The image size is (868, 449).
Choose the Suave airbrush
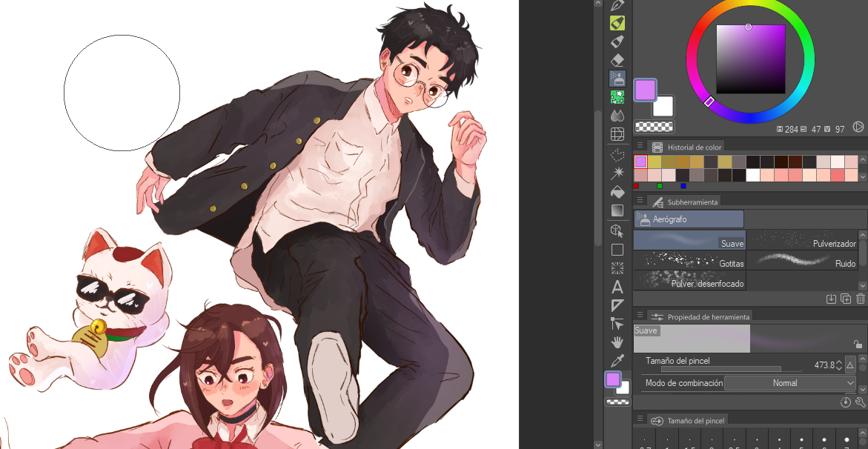coord(690,240)
